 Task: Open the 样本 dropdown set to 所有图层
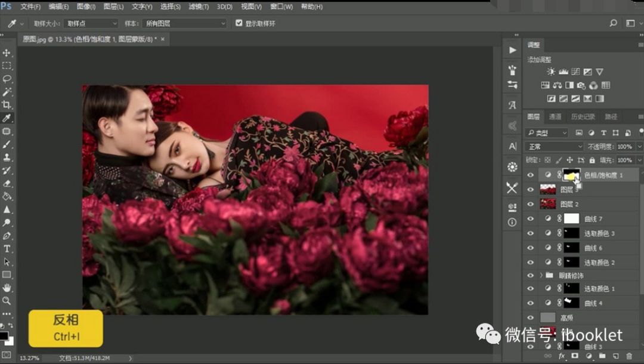[x=185, y=23]
